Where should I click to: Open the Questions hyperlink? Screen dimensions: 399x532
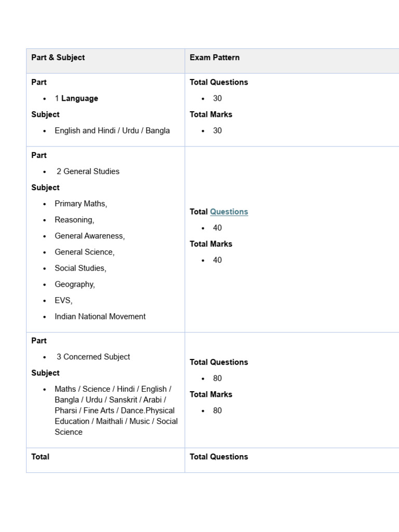[x=229, y=211]
